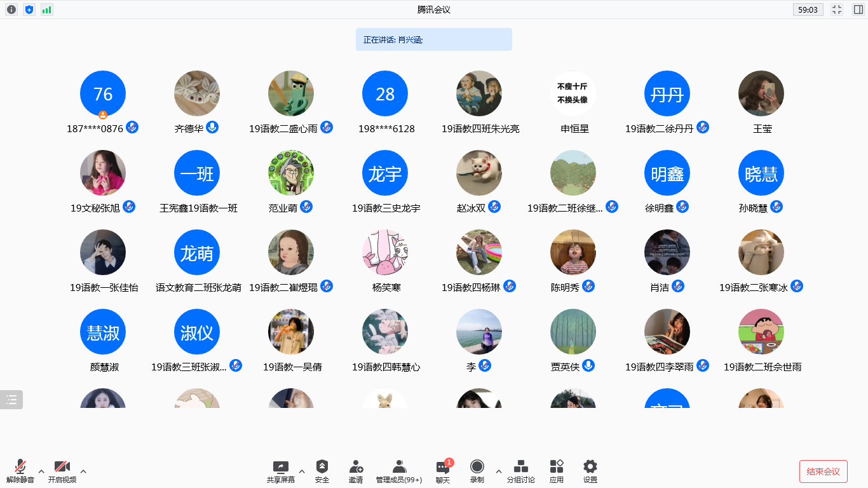Open Settings (设置) gear
The width and height of the screenshot is (868, 488).
point(590,471)
